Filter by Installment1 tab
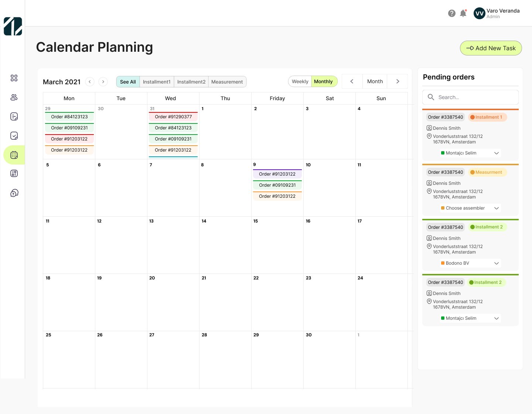 tap(157, 82)
